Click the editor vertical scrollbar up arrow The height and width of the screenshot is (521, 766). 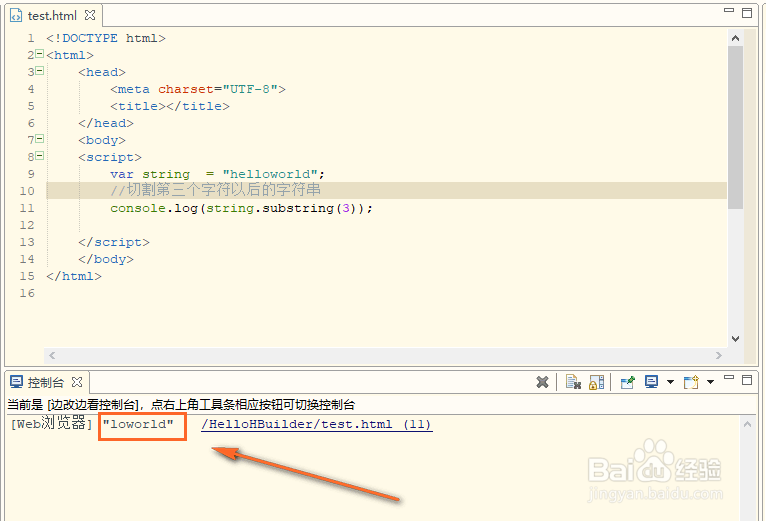(x=735, y=38)
